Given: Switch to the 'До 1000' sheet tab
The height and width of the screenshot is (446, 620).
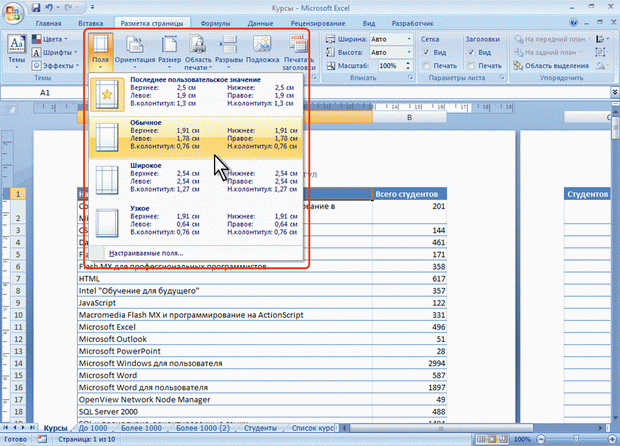Looking at the screenshot, I should pos(93,428).
